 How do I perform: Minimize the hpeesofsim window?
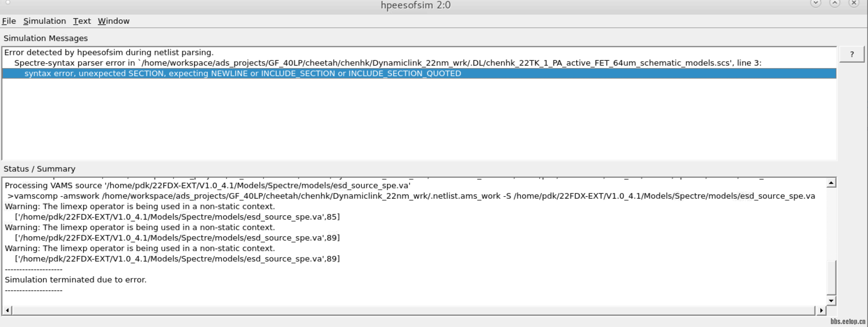pos(815,3)
